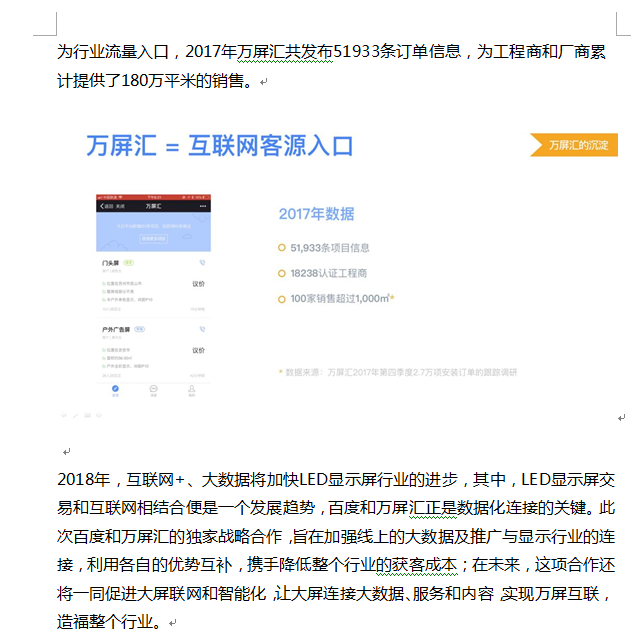Viewport: 631px width, 635px height.
Task: Click the profile person tab icon in the phone footer
Action: pyautogui.click(x=192, y=388)
